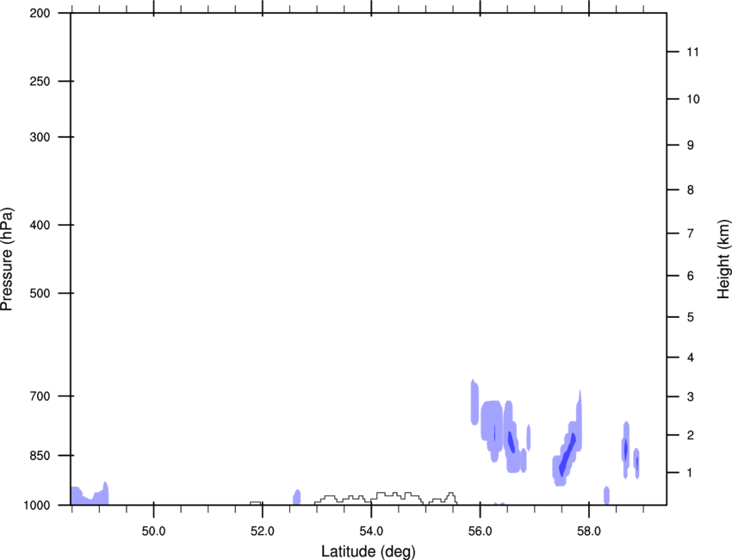The width and height of the screenshot is (732, 560).
Task: Click the height label 9
Action: coord(691,146)
